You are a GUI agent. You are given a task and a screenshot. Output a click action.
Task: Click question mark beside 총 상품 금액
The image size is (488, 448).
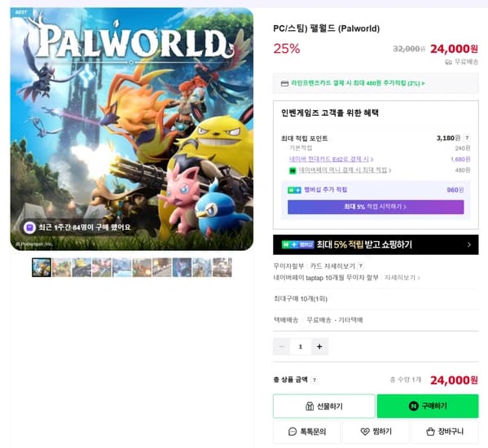click(314, 380)
